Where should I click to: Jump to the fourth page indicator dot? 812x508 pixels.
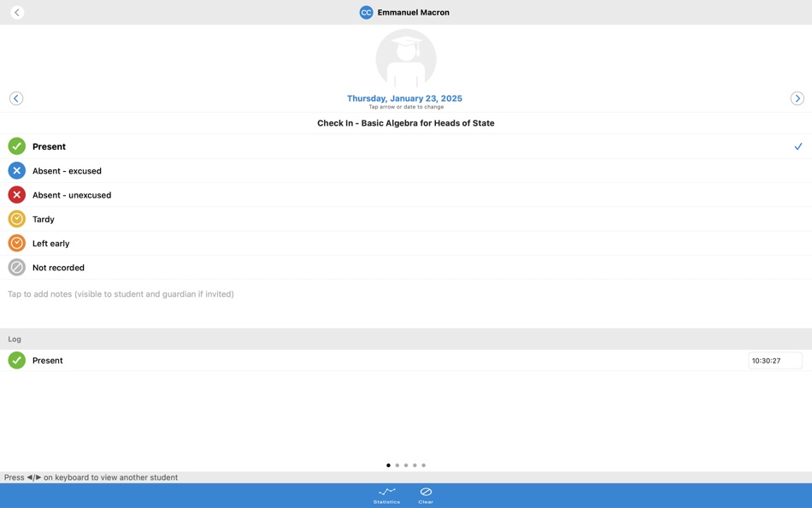click(415, 465)
